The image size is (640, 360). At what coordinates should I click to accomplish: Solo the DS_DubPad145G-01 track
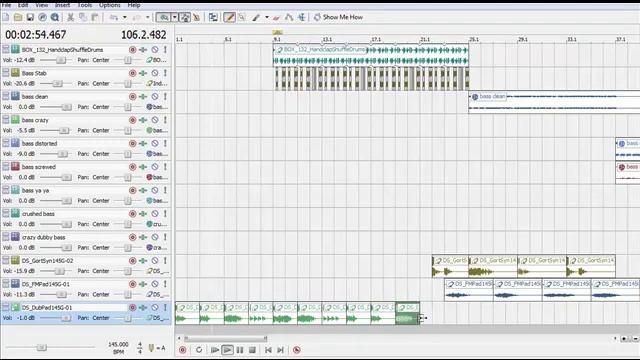pos(165,307)
